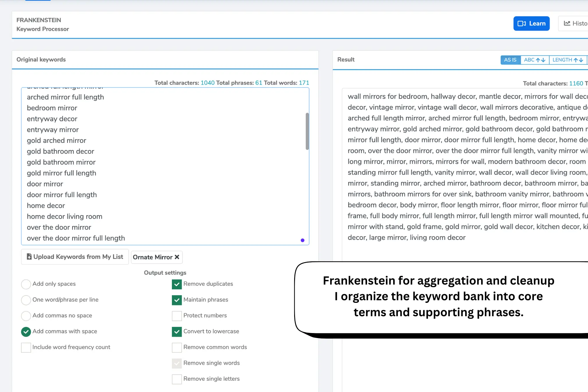Click the 'entryway decor' keyword line
Image resolution: width=588 pixels, height=392 pixels.
click(52, 119)
